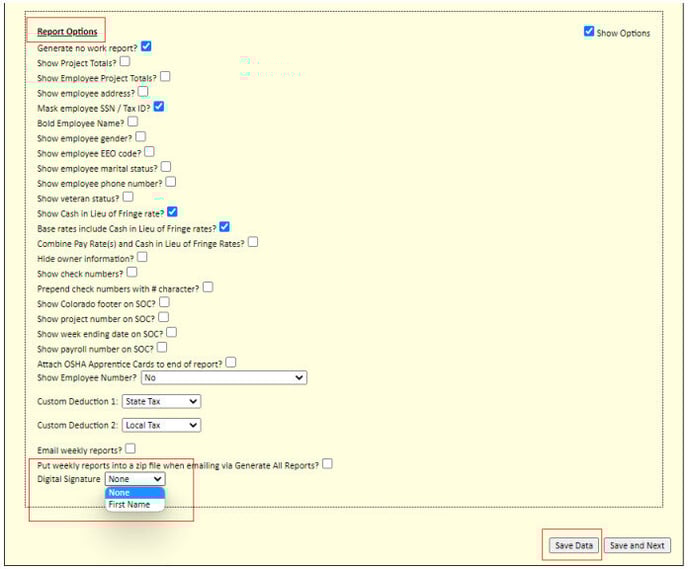This screenshot has height=569, width=688.
Task: Tick Show project number on SOC
Action: [x=163, y=317]
